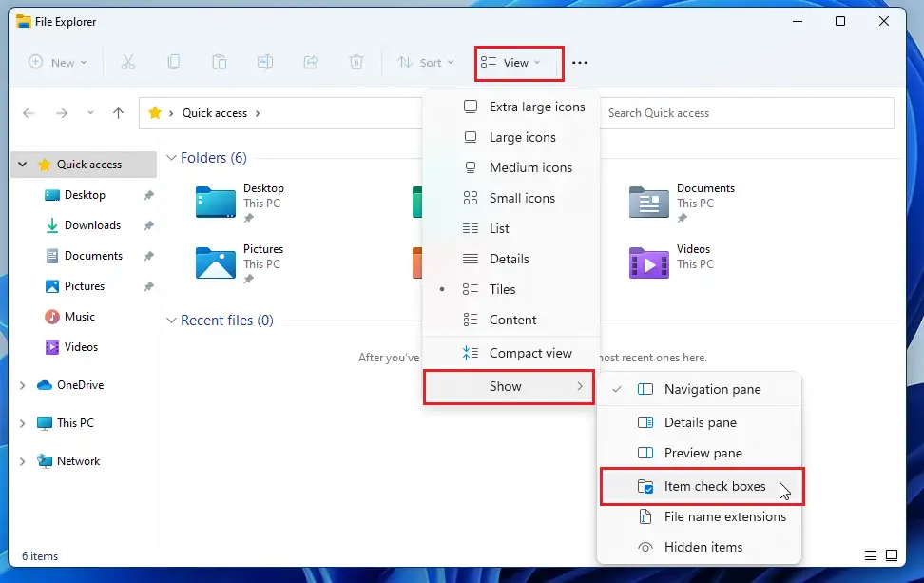Toggle Hidden items visibility
This screenshot has height=583, width=924.
click(x=699, y=547)
